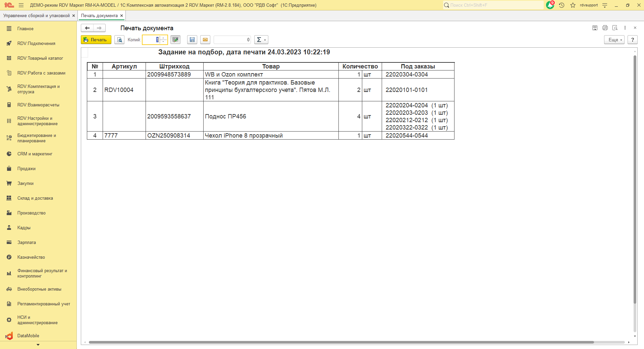This screenshot has width=644, height=349.
Task: Send document by email envelope icon
Action: click(x=205, y=40)
